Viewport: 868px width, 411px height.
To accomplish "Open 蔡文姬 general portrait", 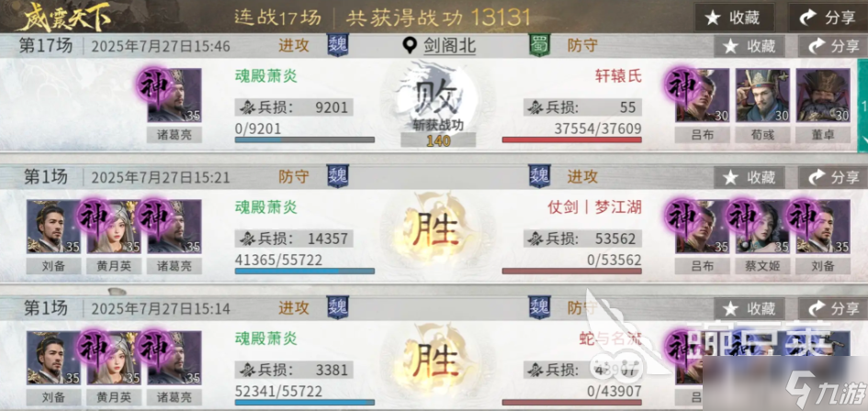I will 762,227.
